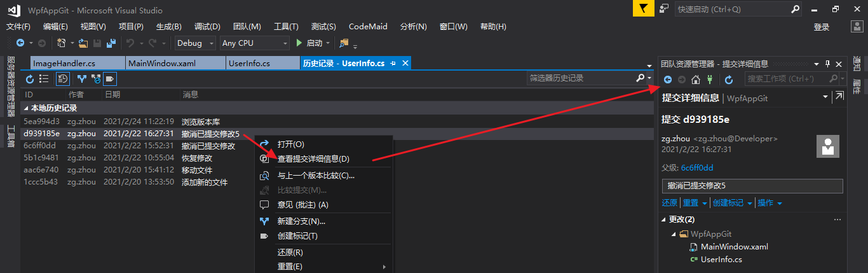Screen dimensions: 868x273
Task: Open the Any CPU platform dropdown
Action: click(x=254, y=43)
